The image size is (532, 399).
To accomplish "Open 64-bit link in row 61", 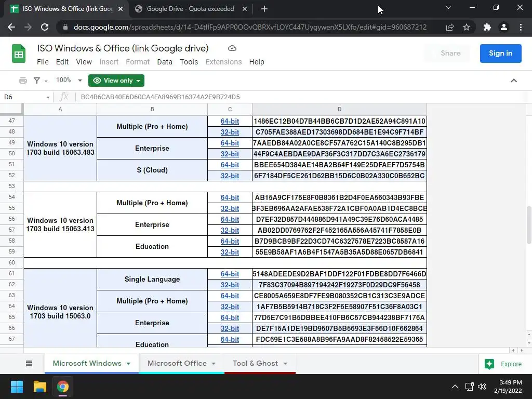I will pos(230,274).
